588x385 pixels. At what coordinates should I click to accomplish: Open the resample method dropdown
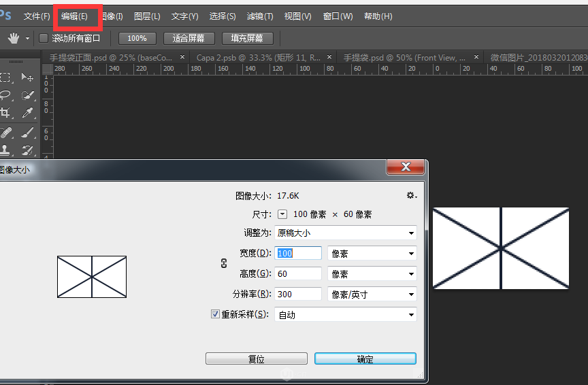(x=345, y=314)
